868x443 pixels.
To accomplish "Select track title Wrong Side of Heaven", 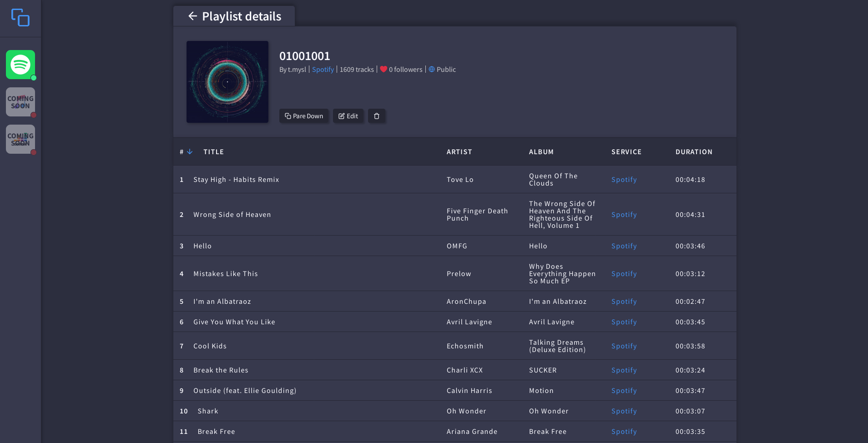I will click(232, 215).
